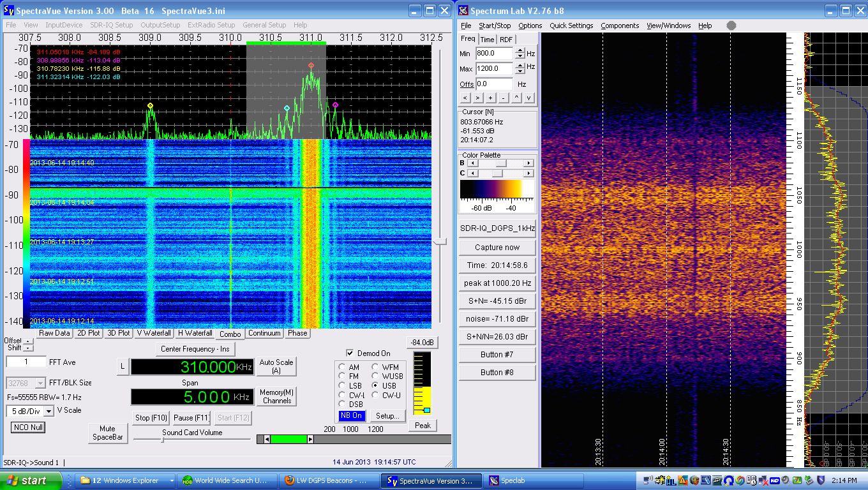Click the Pause (F11) button
The image size is (868, 490).
(x=191, y=418)
